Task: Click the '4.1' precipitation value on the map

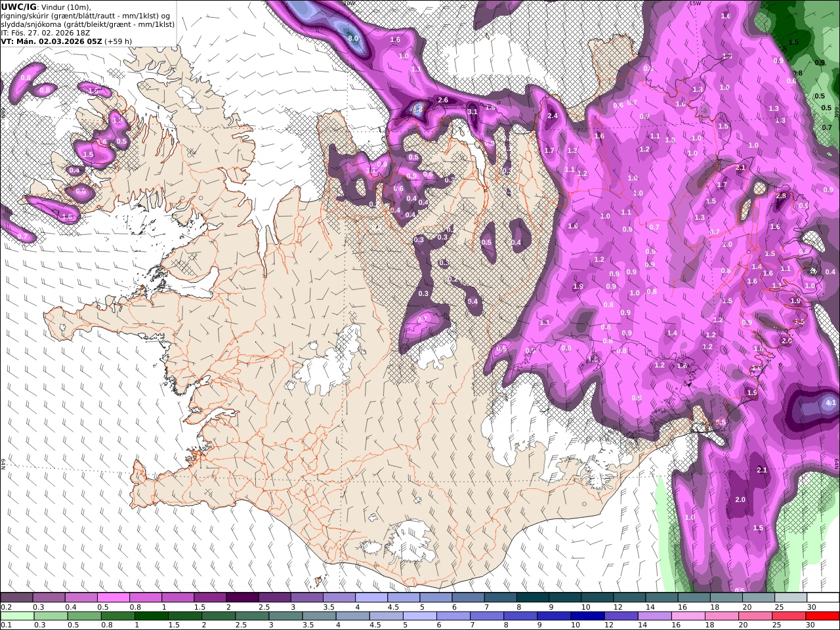Action: coord(831,403)
